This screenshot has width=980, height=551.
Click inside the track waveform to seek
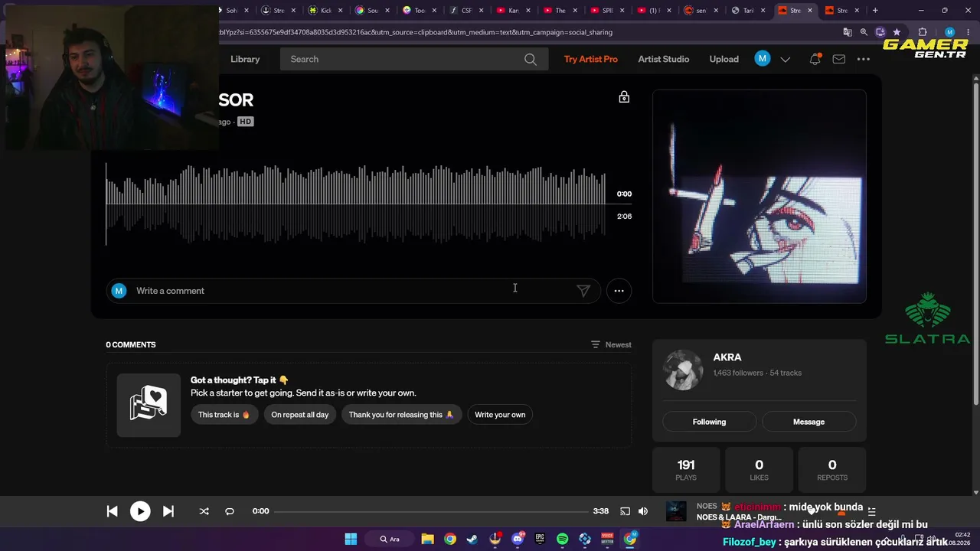[x=356, y=204]
